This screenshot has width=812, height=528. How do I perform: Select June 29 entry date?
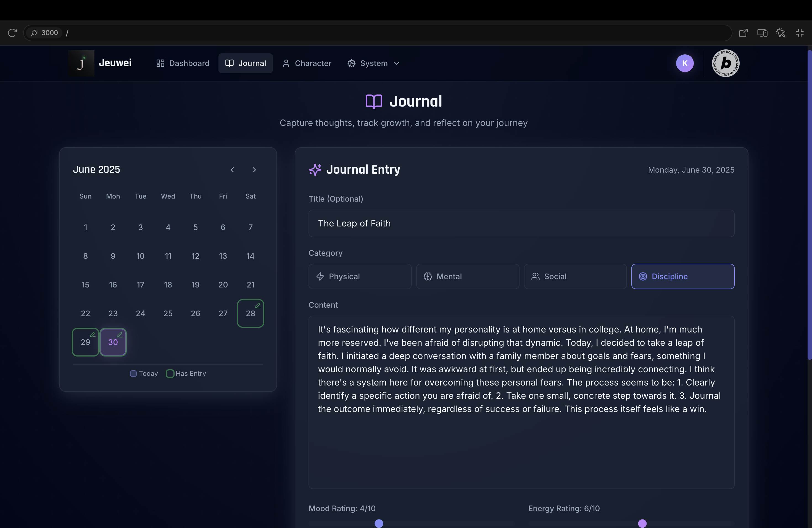pos(85,342)
